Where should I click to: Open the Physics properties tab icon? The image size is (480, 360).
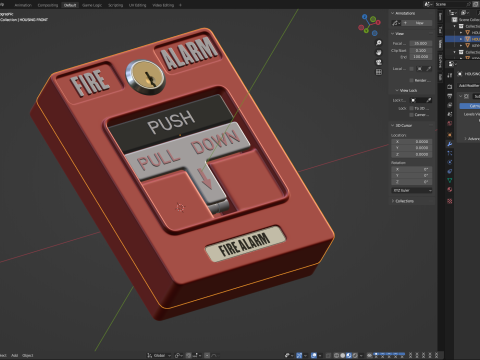(450, 162)
